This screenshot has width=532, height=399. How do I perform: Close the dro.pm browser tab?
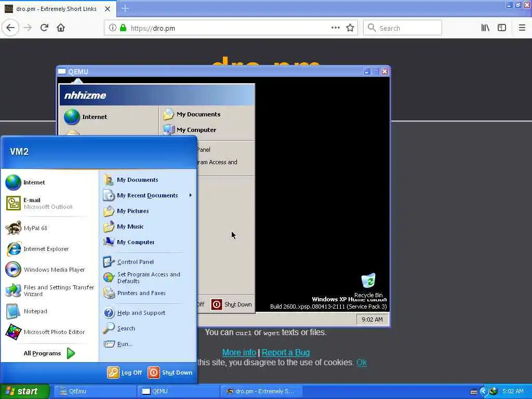108,9
